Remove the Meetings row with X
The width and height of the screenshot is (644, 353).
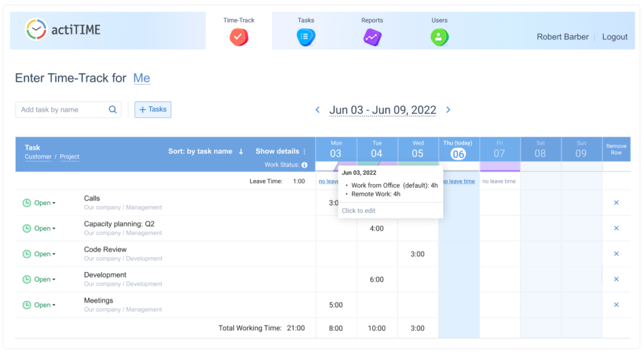616,305
